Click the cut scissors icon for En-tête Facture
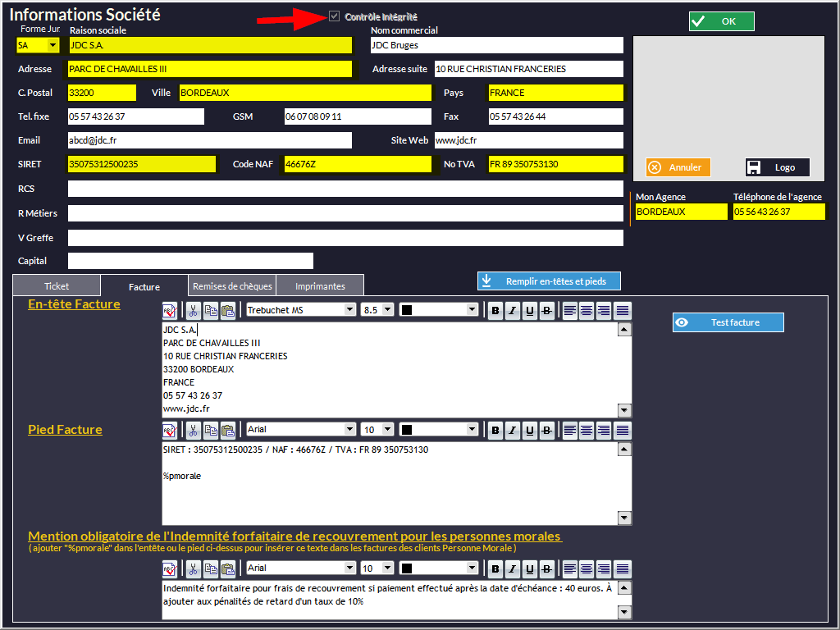This screenshot has width=840, height=630. [x=193, y=310]
